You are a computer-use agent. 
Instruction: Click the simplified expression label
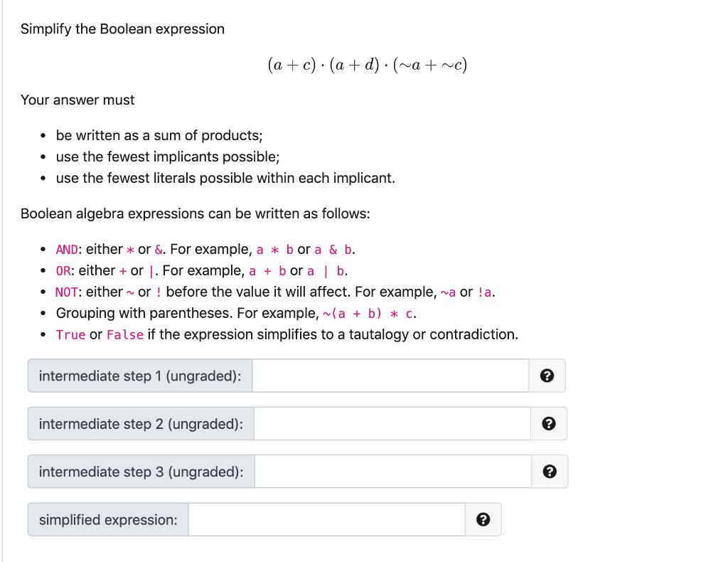tap(108, 519)
